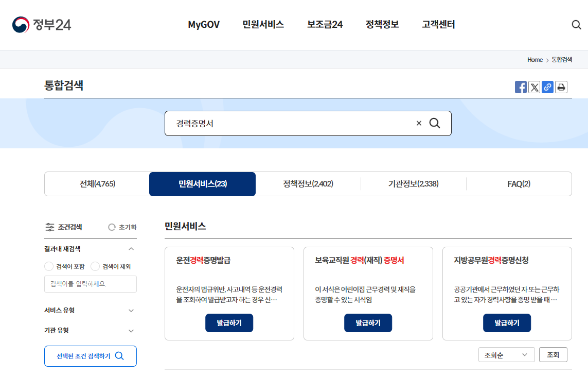Print the page using the printer icon
Viewport: 588px width, 376px height.
[x=561, y=87]
